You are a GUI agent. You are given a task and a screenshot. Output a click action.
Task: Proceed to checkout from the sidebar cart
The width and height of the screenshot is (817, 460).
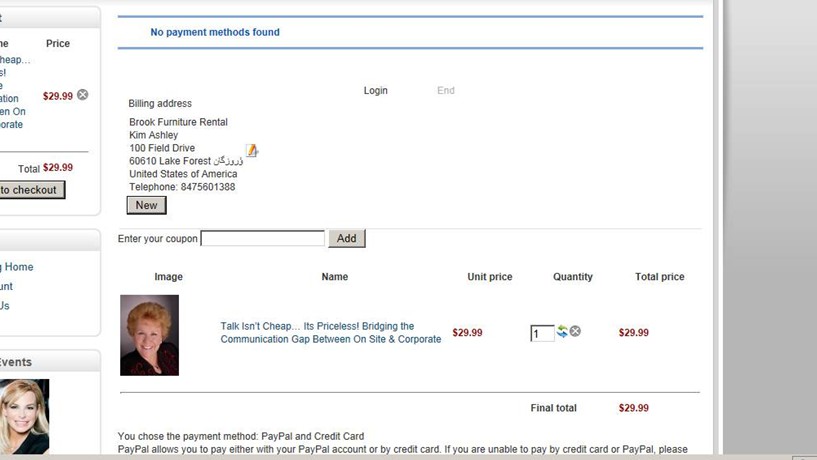[x=30, y=190]
